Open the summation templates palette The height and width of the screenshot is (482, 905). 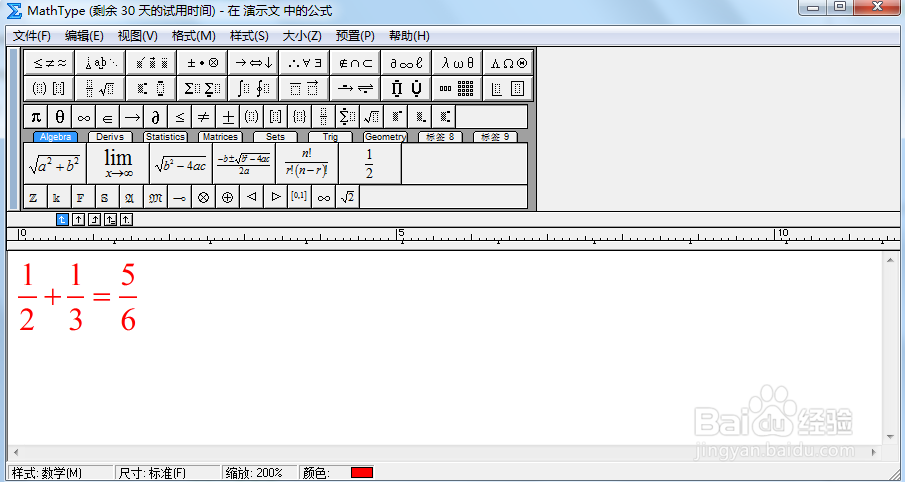click(x=202, y=88)
